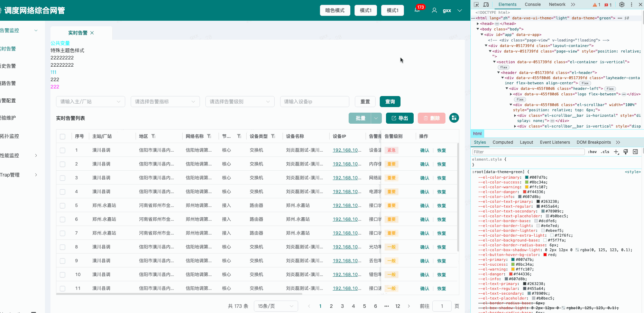Click the --el-color-success #8bc34a swatch

(x=527, y=182)
